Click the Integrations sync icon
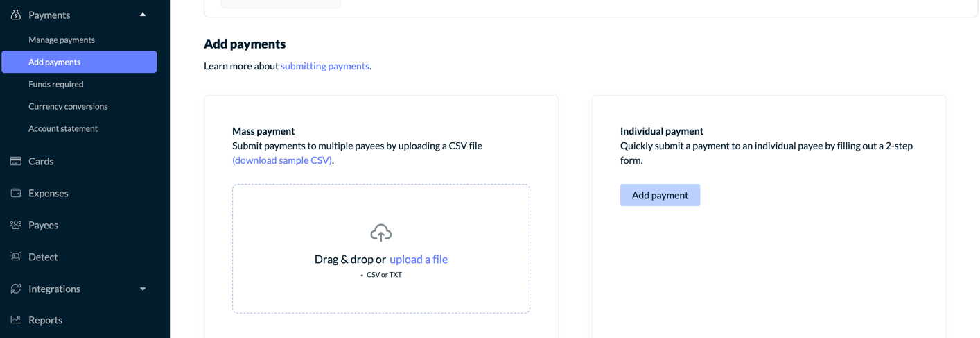This screenshot has height=338, width=980. point(15,289)
